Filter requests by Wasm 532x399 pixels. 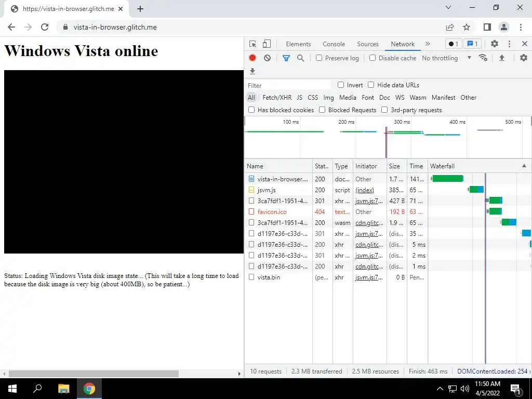tap(418, 98)
